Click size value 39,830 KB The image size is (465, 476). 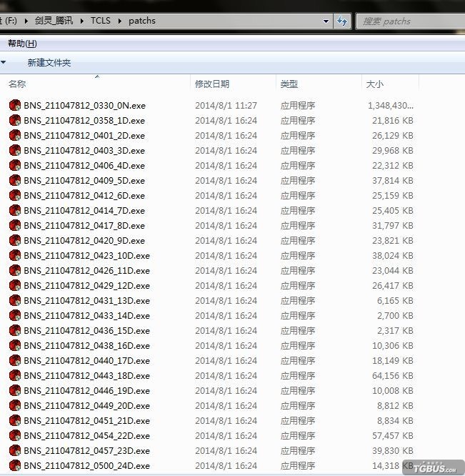pos(393,450)
